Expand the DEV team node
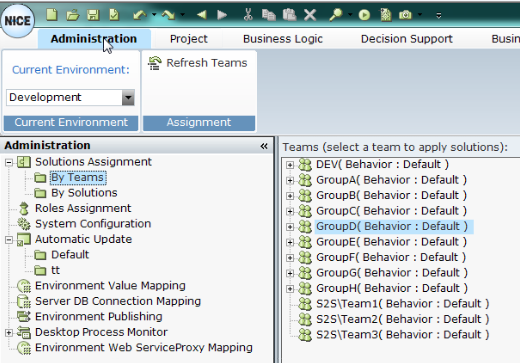Image resolution: width=520 pixels, height=363 pixels. (x=290, y=165)
